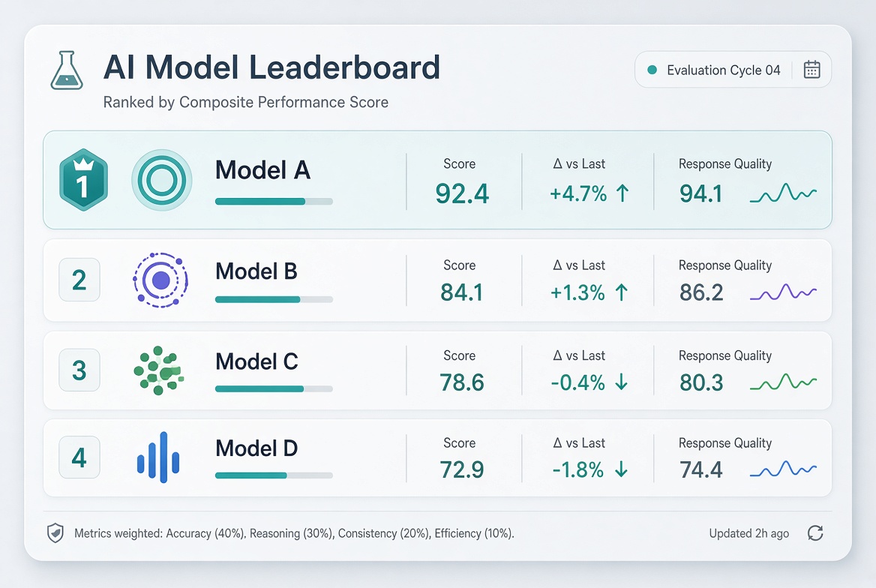Click the rank 4 badge
The width and height of the screenshot is (876, 588).
click(x=79, y=457)
